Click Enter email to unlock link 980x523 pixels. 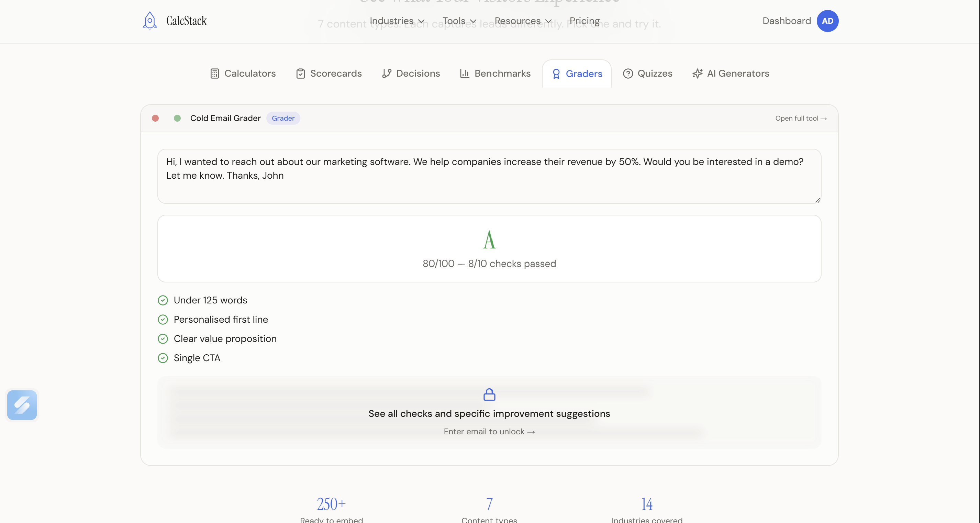coord(489,432)
